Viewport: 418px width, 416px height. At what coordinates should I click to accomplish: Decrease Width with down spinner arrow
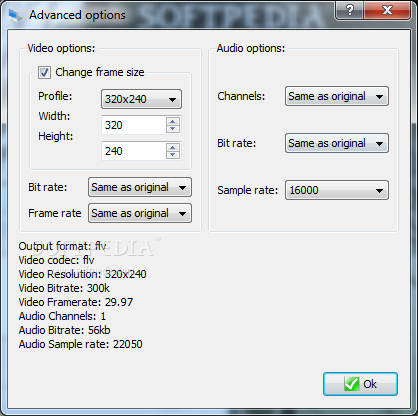pyautogui.click(x=173, y=129)
